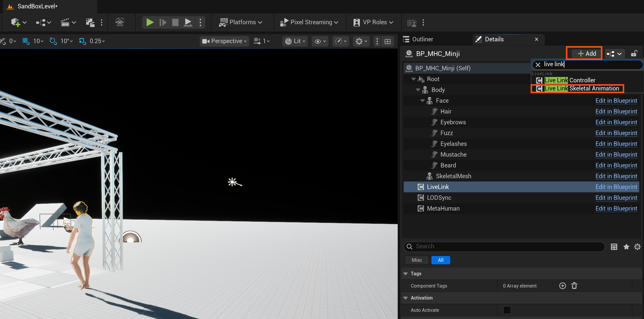Click the Details property search field
644x319 pixels.
[x=504, y=247]
